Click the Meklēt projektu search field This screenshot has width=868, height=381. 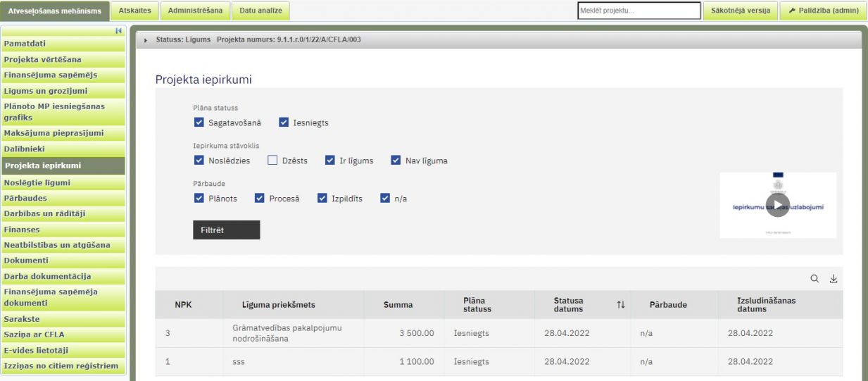tap(639, 11)
